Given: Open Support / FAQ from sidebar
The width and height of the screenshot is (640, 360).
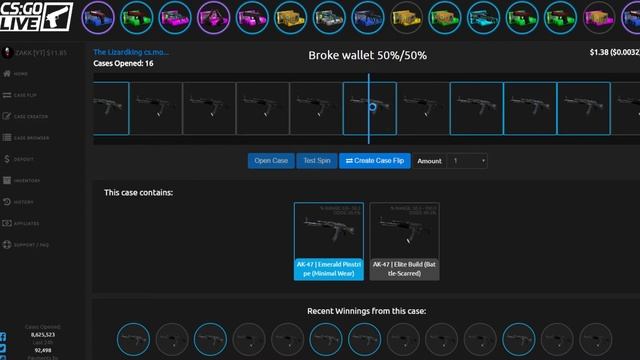Looking at the screenshot, I should (26, 245).
